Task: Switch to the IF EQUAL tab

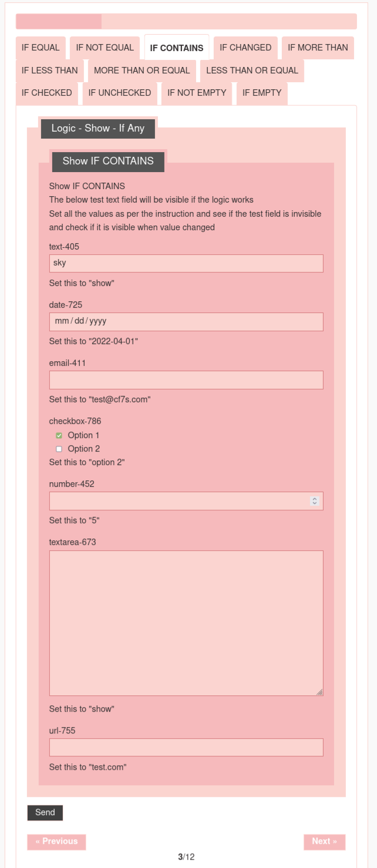Action: pos(41,48)
